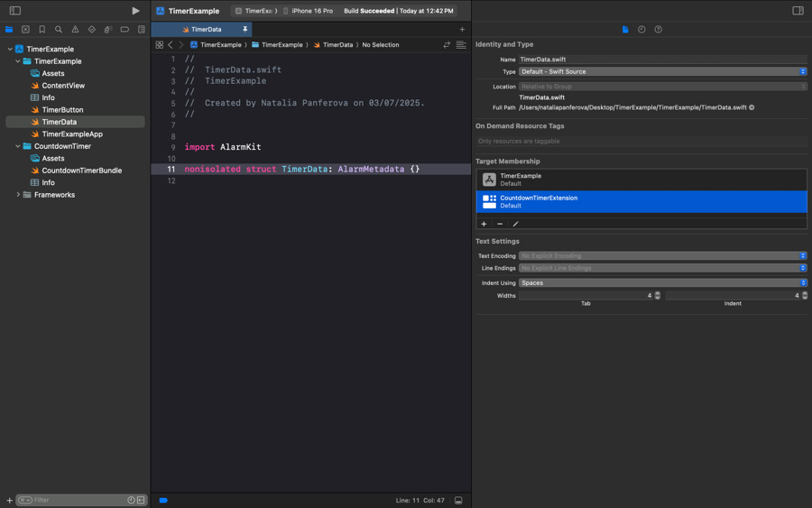Open the Issue navigator warning icon
The image size is (812, 508).
click(75, 30)
